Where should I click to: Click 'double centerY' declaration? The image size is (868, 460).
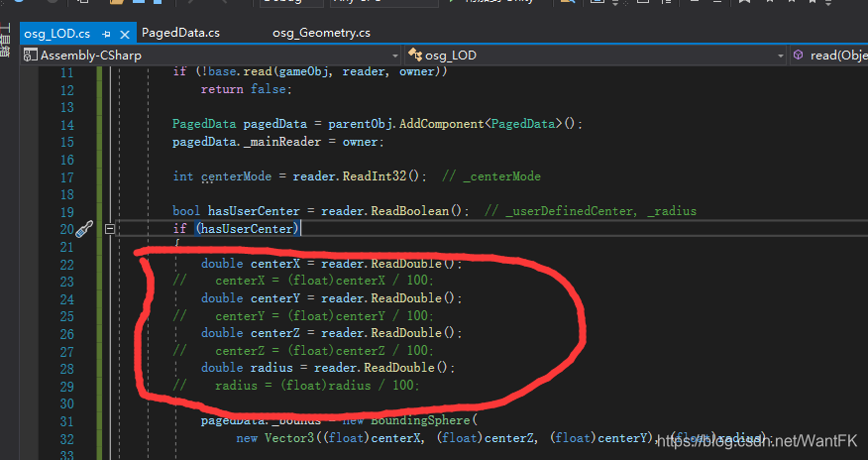[251, 297]
